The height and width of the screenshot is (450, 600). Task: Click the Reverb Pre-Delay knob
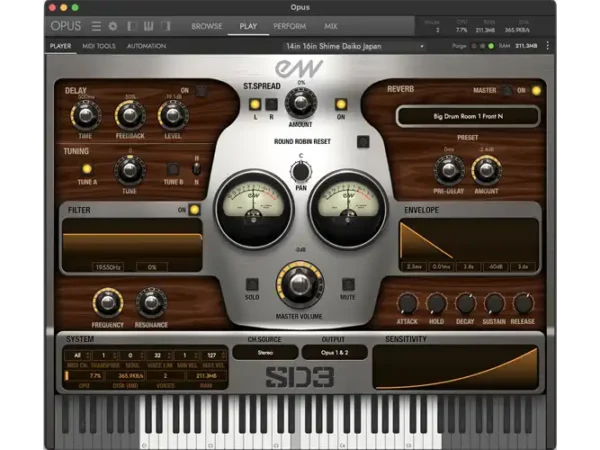(448, 171)
